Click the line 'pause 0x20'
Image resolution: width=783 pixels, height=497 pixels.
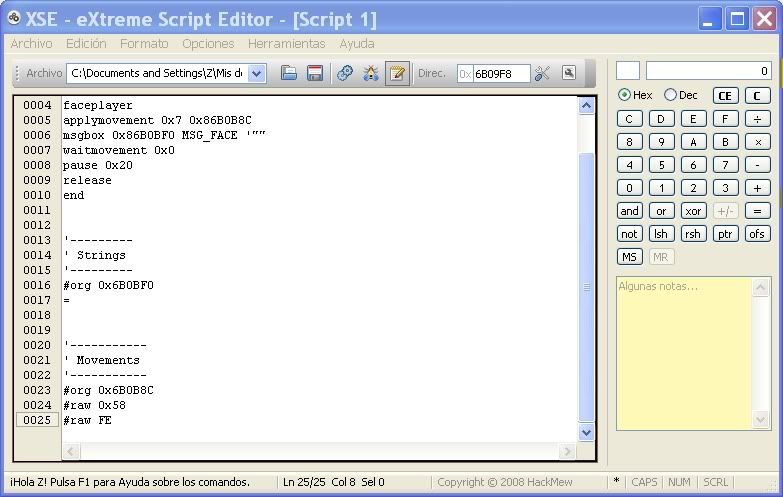98,165
